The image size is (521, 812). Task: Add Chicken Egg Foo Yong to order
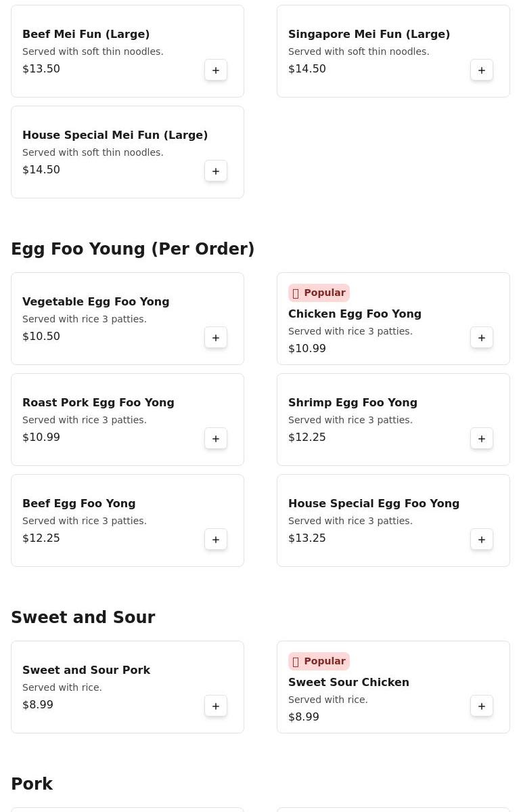(x=482, y=338)
